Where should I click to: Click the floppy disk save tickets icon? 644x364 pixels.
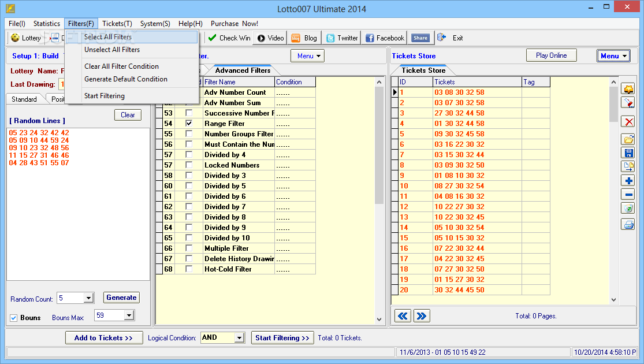click(628, 153)
